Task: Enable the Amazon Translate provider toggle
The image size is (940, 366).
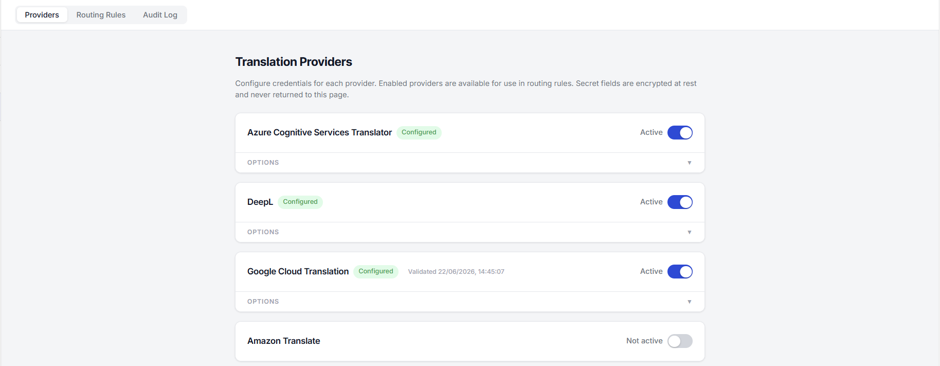Action: point(680,341)
